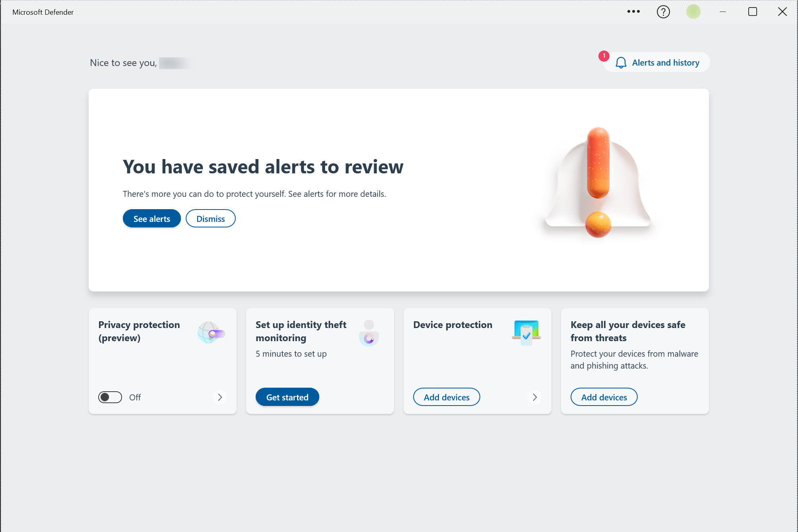Click the large alert bell illustration
The height and width of the screenshot is (532, 798).
click(x=598, y=183)
